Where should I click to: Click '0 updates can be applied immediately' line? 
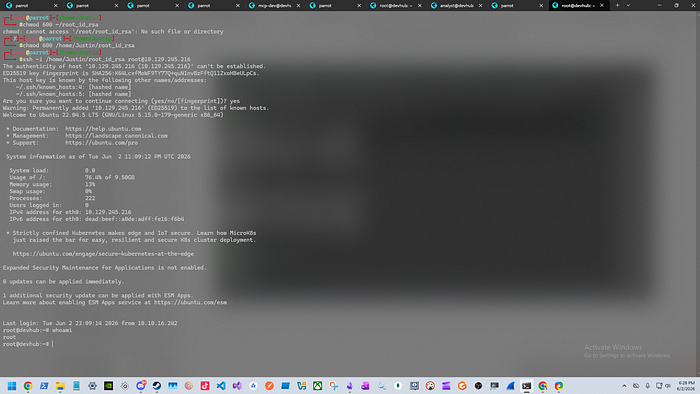click(x=63, y=282)
